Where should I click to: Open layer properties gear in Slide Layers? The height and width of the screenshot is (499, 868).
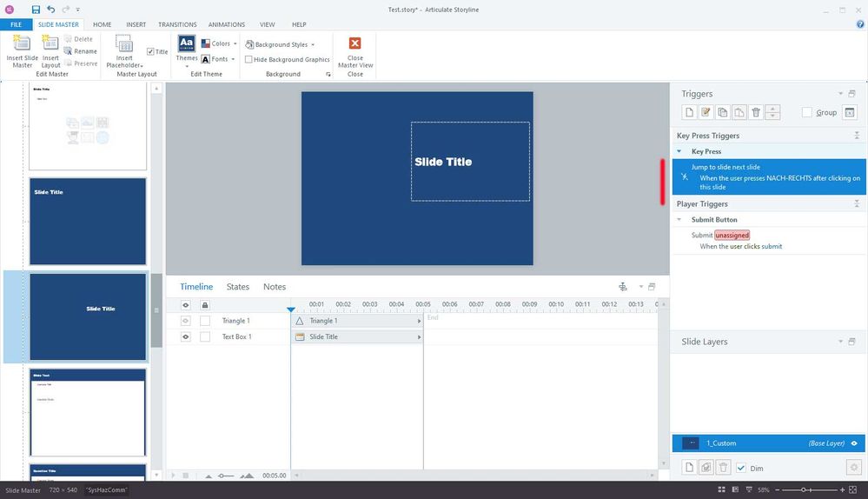pyautogui.click(x=853, y=468)
